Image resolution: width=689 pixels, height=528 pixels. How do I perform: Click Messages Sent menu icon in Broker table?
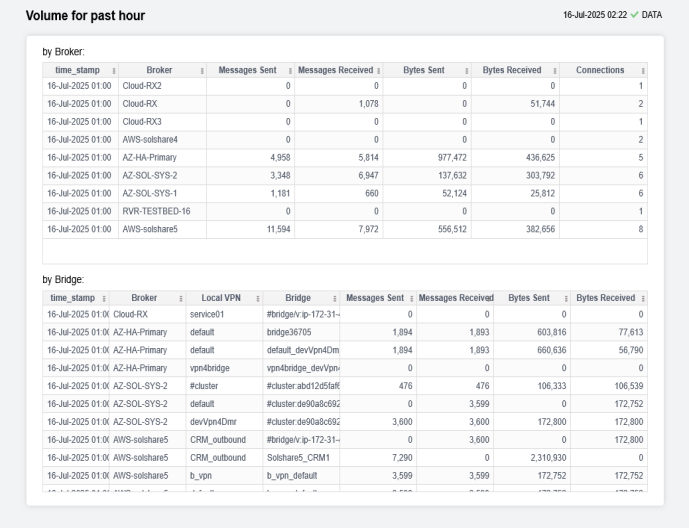(x=290, y=71)
